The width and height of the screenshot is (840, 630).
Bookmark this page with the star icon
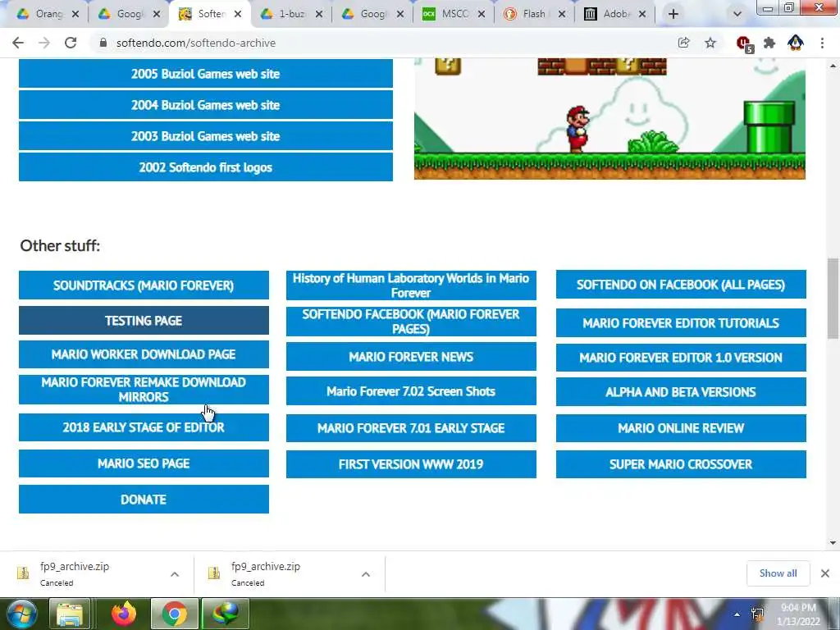coord(710,43)
